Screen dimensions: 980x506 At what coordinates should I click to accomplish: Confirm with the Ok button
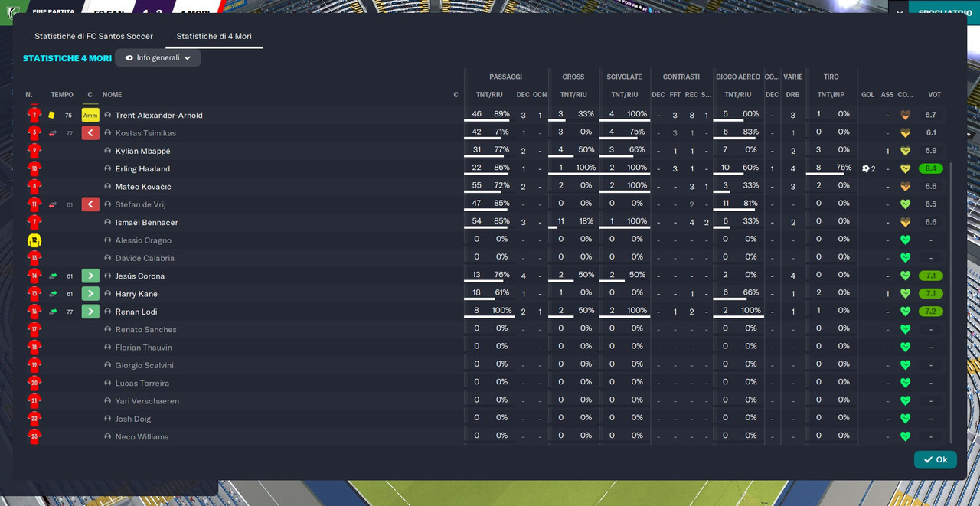click(936, 459)
